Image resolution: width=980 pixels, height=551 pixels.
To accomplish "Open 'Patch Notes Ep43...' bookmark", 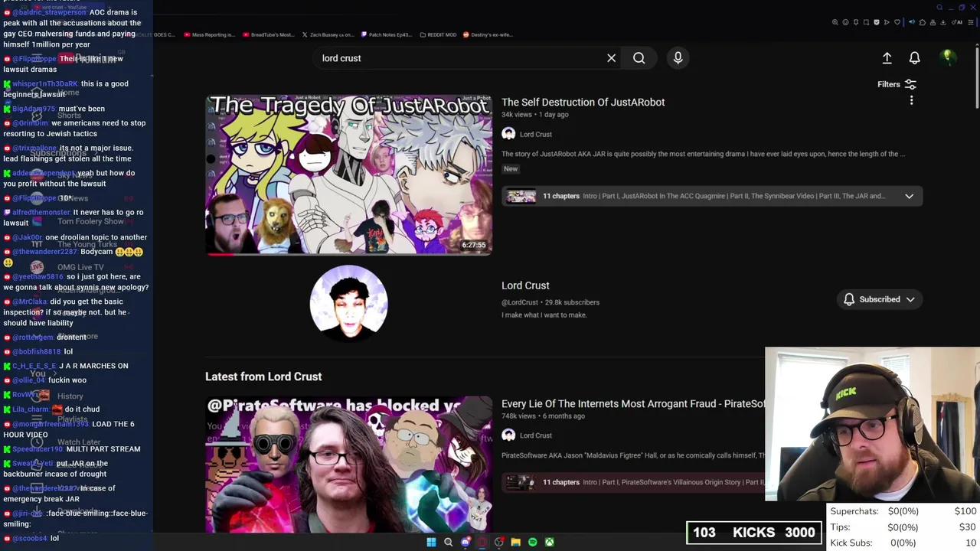I will [386, 34].
